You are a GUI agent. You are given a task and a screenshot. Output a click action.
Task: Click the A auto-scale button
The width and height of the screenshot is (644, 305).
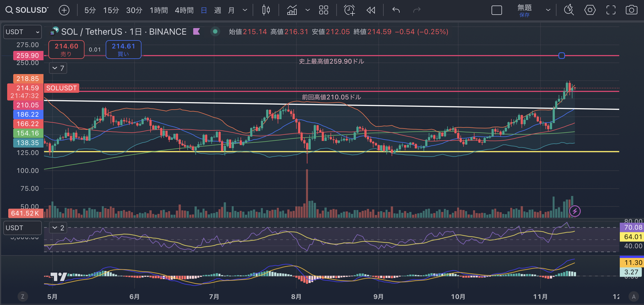[634, 296]
